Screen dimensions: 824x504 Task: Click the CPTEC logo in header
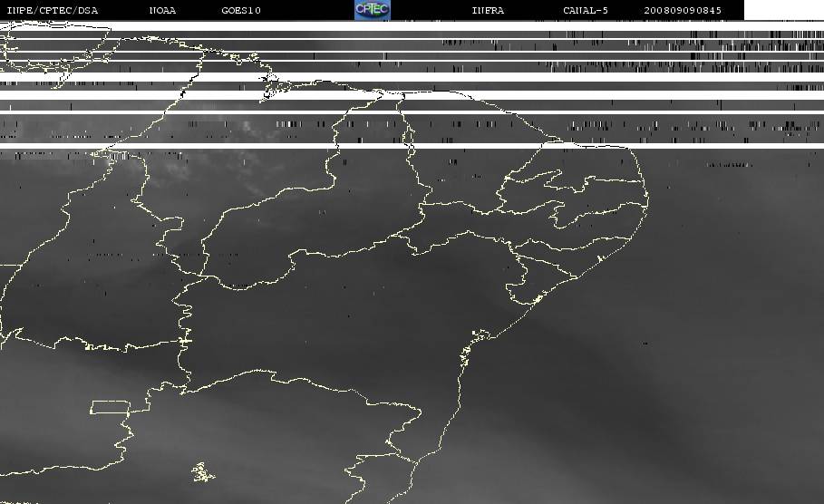pos(372,10)
